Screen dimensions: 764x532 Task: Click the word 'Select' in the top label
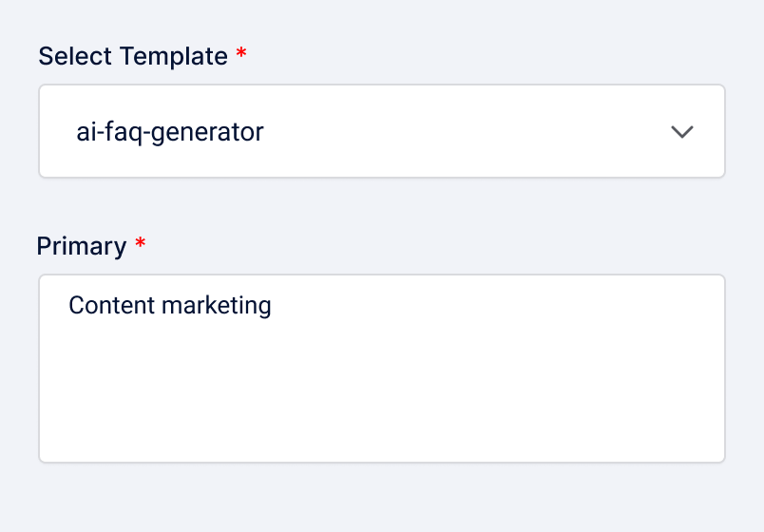point(75,56)
